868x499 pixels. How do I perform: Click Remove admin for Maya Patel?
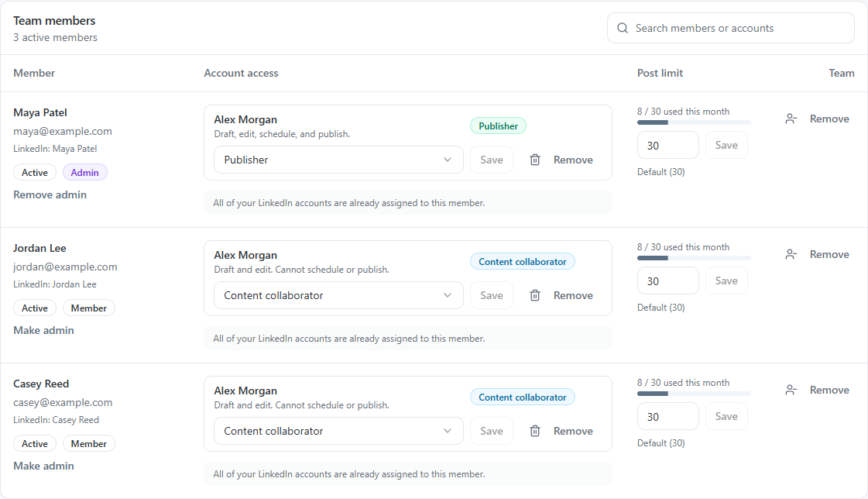(50, 194)
